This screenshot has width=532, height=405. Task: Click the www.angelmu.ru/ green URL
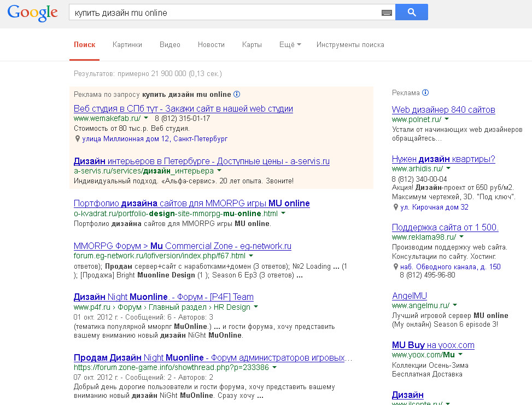click(x=420, y=305)
